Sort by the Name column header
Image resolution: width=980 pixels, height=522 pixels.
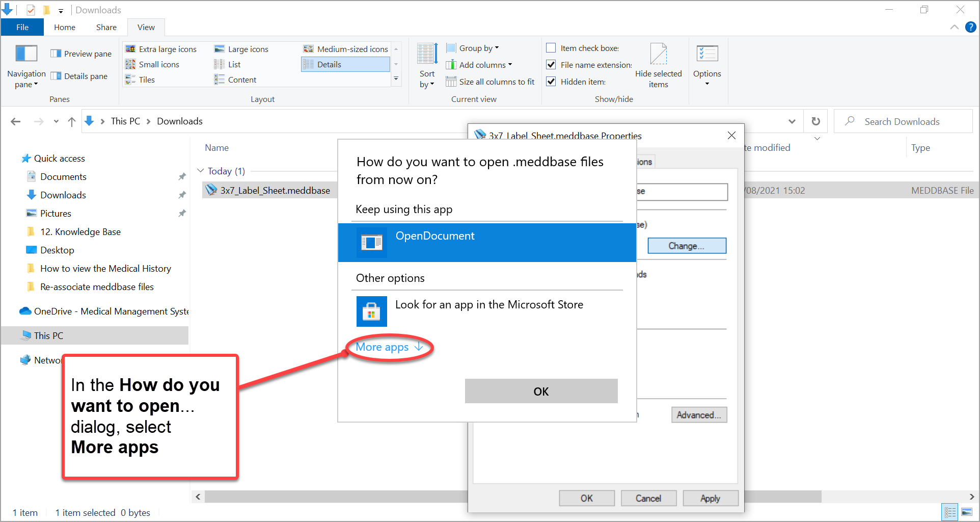click(217, 148)
